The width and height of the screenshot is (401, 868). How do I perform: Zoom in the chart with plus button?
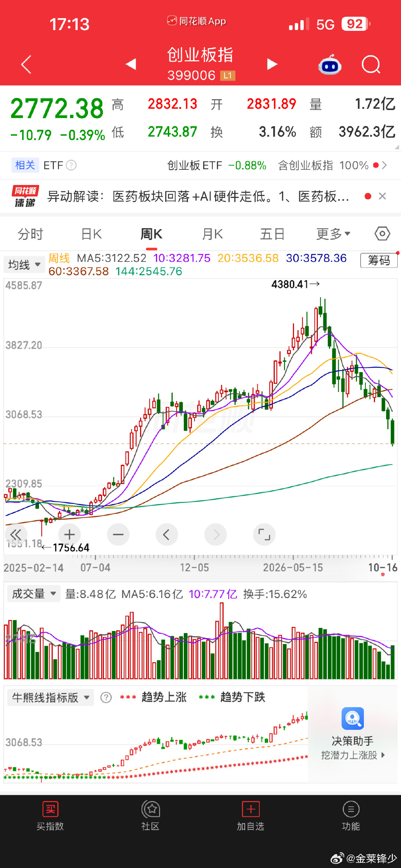point(69,535)
